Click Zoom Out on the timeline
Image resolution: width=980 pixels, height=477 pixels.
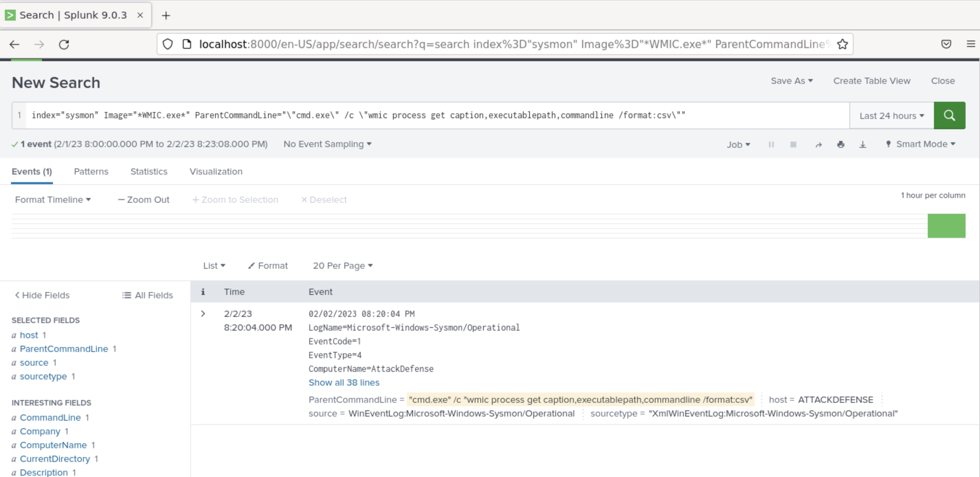[x=143, y=200]
